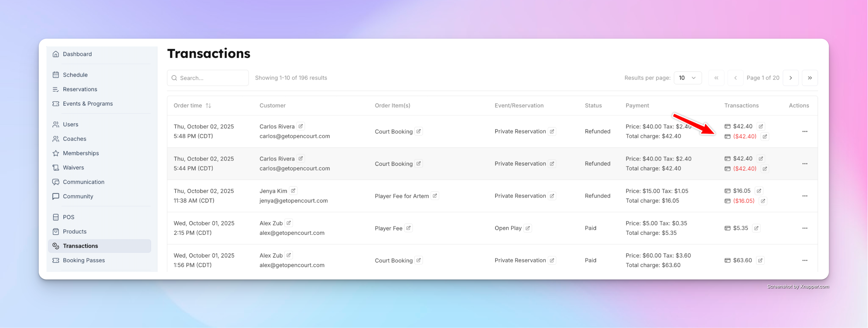Open $16.05 charge transaction link

click(x=759, y=191)
